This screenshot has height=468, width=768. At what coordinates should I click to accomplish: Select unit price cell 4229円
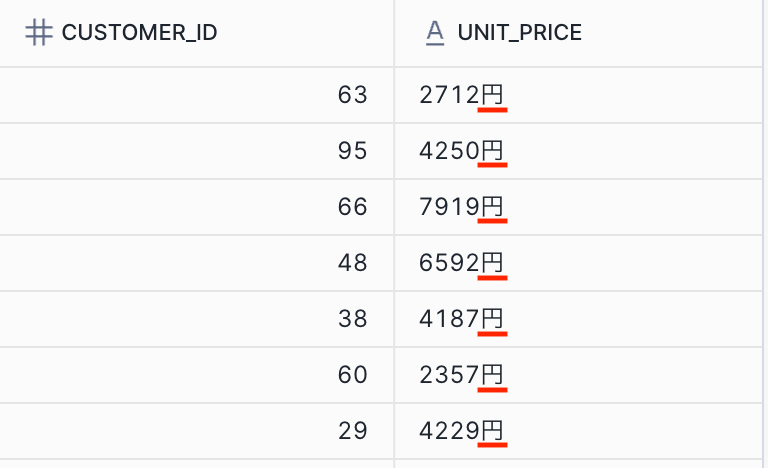point(462,431)
